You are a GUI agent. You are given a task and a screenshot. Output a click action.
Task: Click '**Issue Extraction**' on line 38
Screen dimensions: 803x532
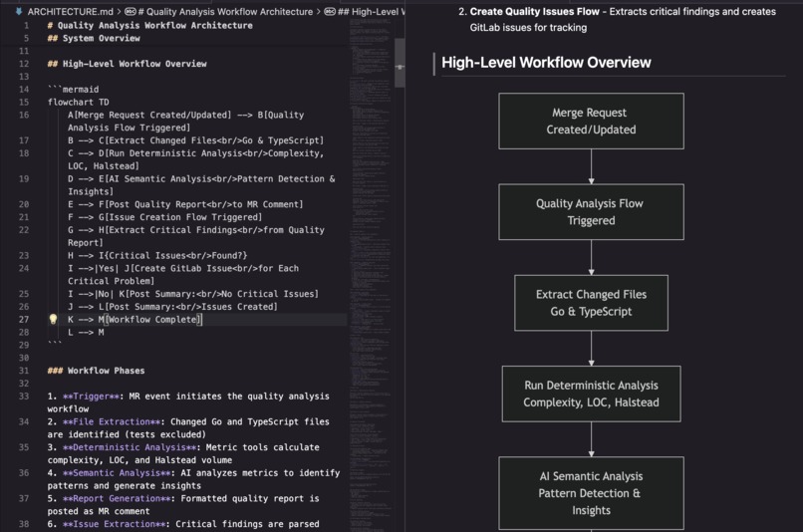115,524
